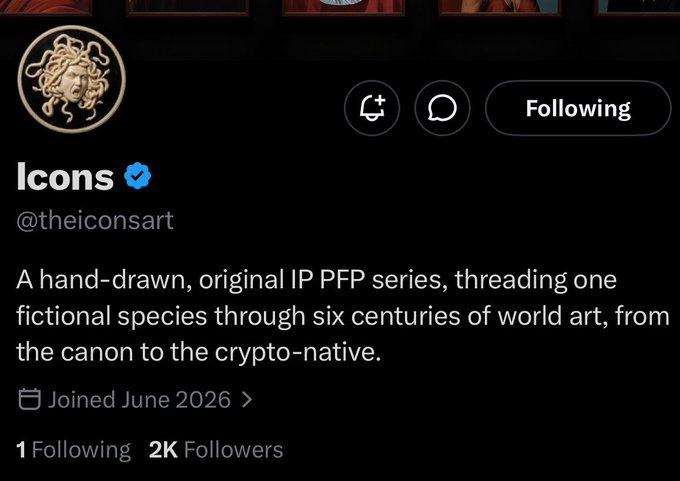This screenshot has height=481, width=680.
Task: Open direct message via speech bubble icon
Action: (442, 108)
